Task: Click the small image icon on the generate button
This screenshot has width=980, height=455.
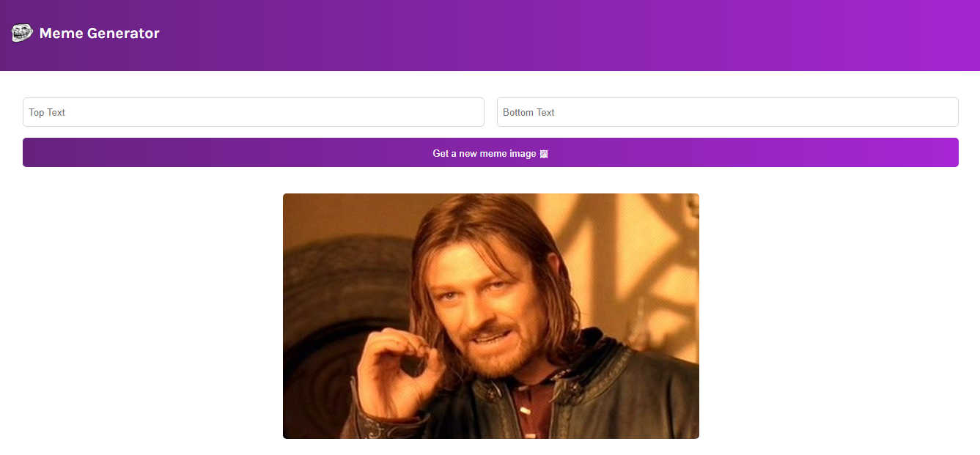Action: pyautogui.click(x=542, y=153)
